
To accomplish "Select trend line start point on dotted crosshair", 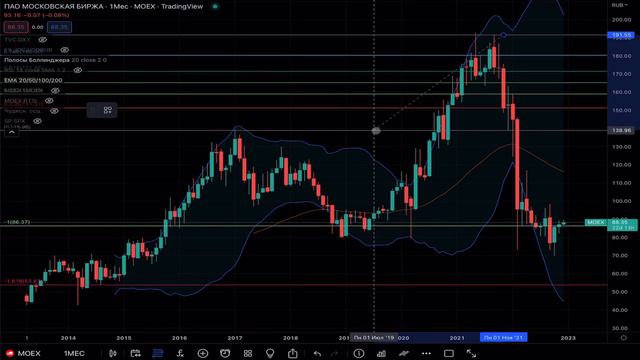I will (x=376, y=131).
